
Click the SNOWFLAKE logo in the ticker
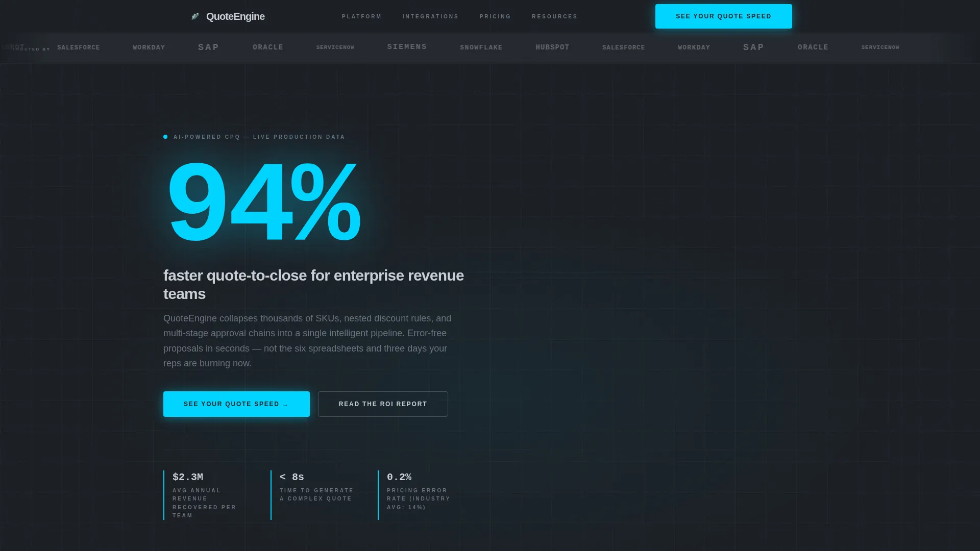coord(481,47)
